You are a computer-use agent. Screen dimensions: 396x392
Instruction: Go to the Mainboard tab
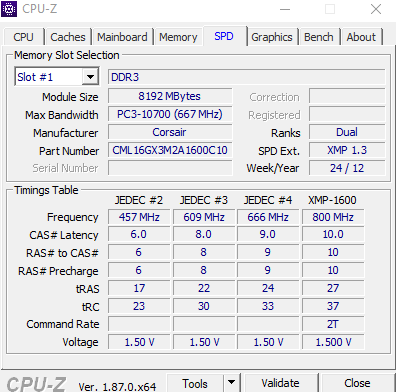point(122,37)
